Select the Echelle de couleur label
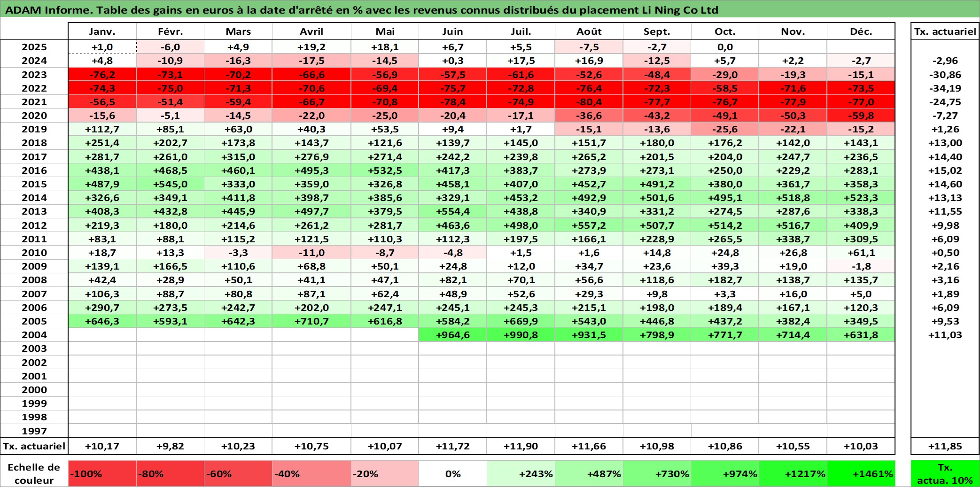This screenshot has width=980, height=487. 34,473
